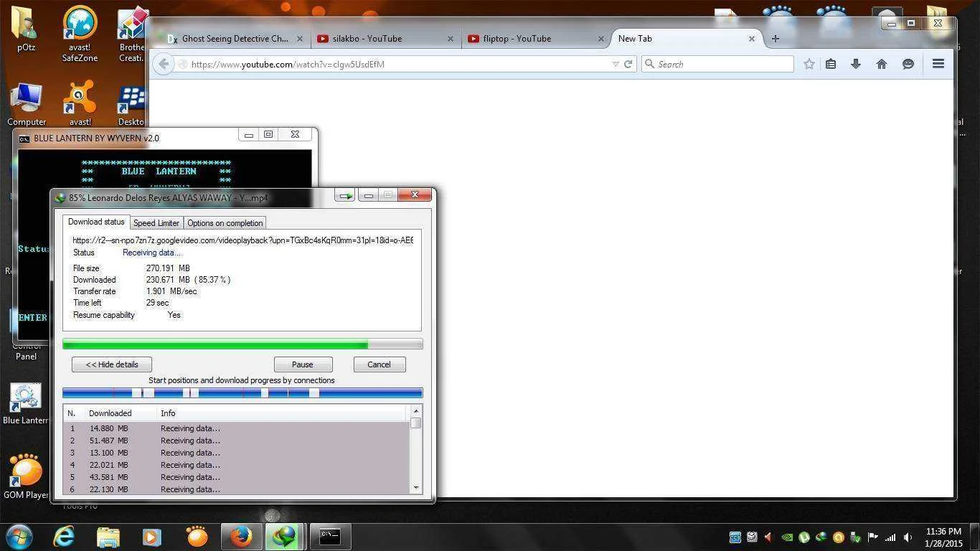Viewport: 980px width, 551px height.
Task: Click the green download progress bar
Action: (x=242, y=344)
